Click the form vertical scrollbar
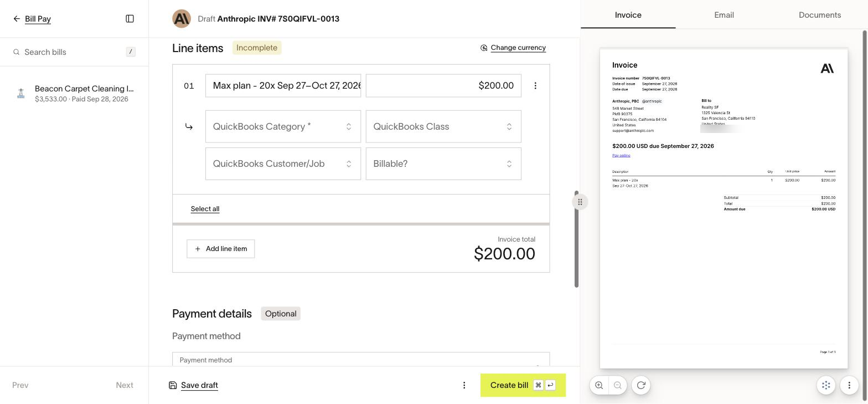Image resolution: width=868 pixels, height=404 pixels. tap(576, 239)
